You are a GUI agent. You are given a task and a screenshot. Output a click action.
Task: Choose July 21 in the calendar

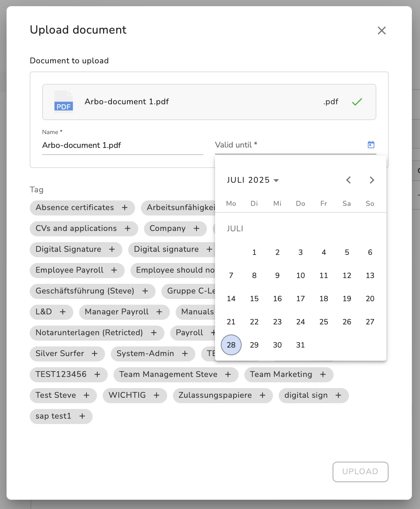[x=231, y=322]
